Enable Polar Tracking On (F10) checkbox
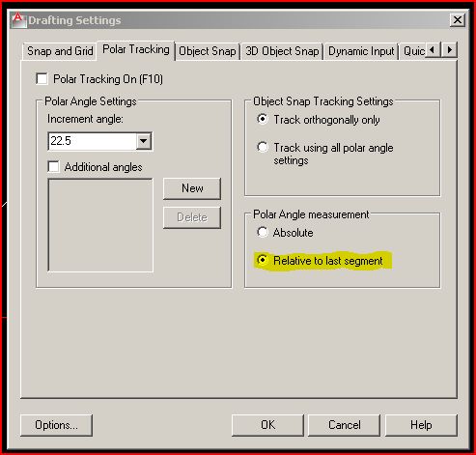The width and height of the screenshot is (476, 455). [x=42, y=79]
